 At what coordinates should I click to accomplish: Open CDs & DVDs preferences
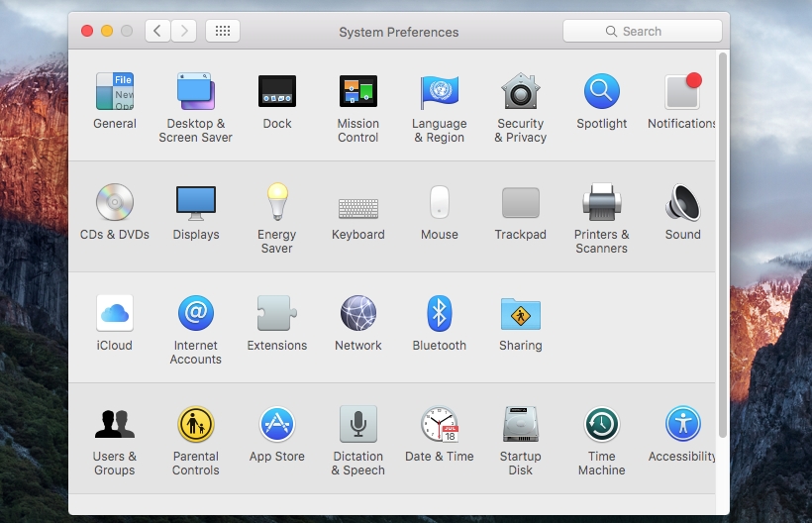115,202
